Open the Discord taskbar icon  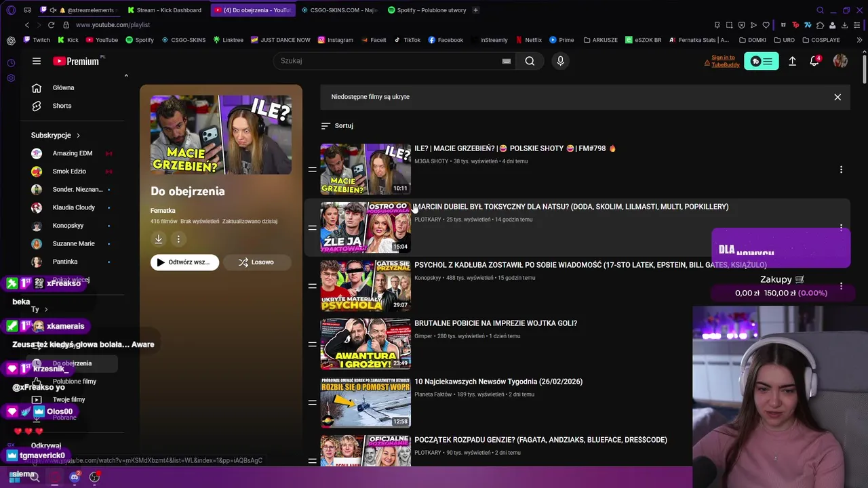pyautogui.click(x=75, y=477)
